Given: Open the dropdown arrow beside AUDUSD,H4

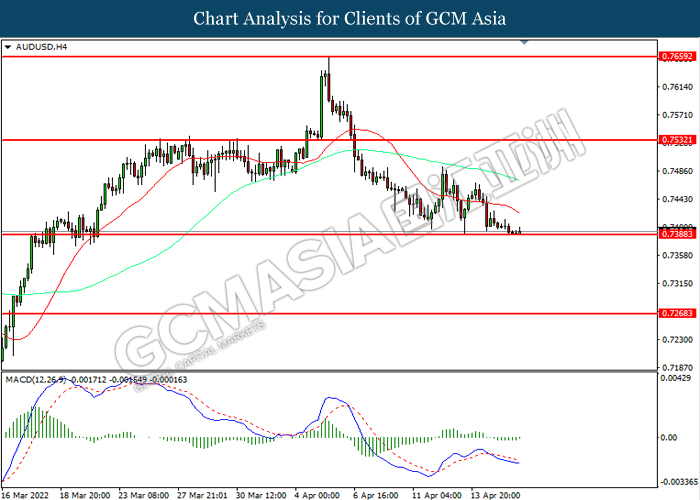Looking at the screenshot, I should pyautogui.click(x=8, y=47).
